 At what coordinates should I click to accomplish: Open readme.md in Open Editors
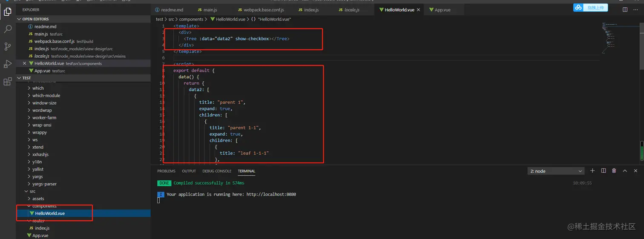pos(83,26)
